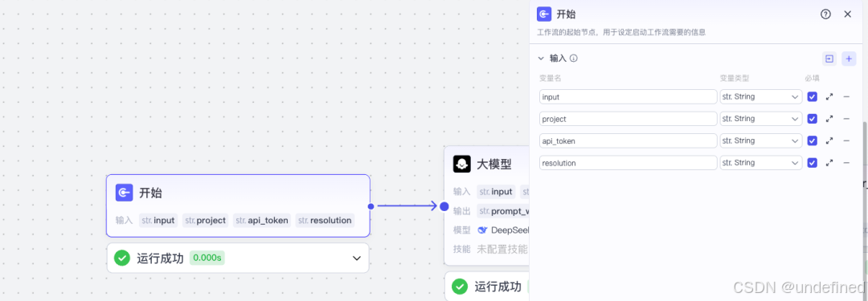The height and width of the screenshot is (301, 868).
Task: Expand 运行成功 result under 开始 node
Action: (x=357, y=258)
